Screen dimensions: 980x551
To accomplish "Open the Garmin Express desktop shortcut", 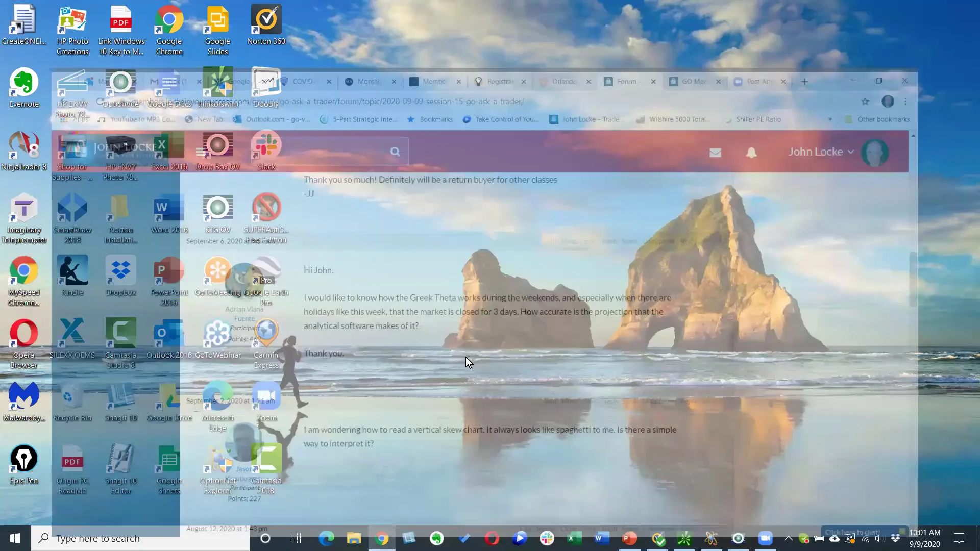I will point(266,344).
